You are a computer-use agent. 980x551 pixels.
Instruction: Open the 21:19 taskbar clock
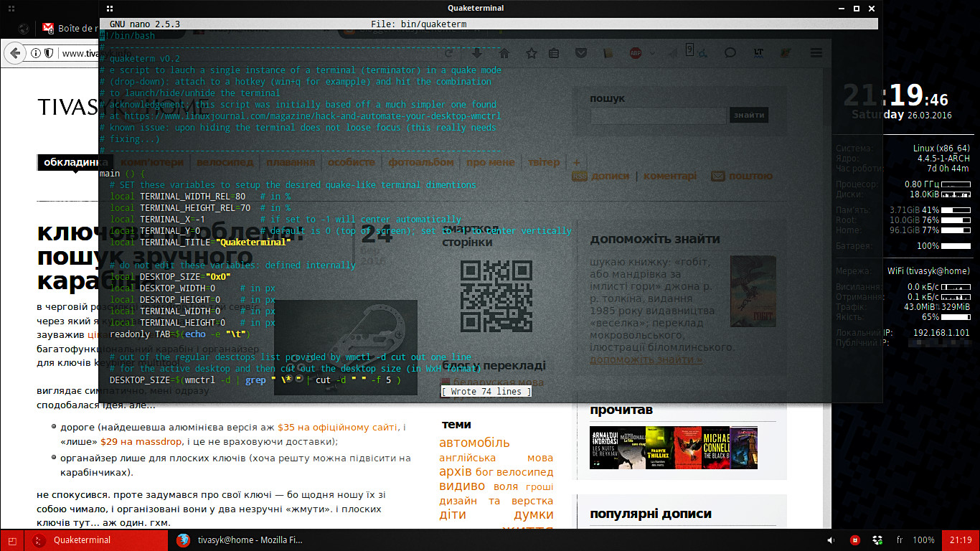click(960, 540)
